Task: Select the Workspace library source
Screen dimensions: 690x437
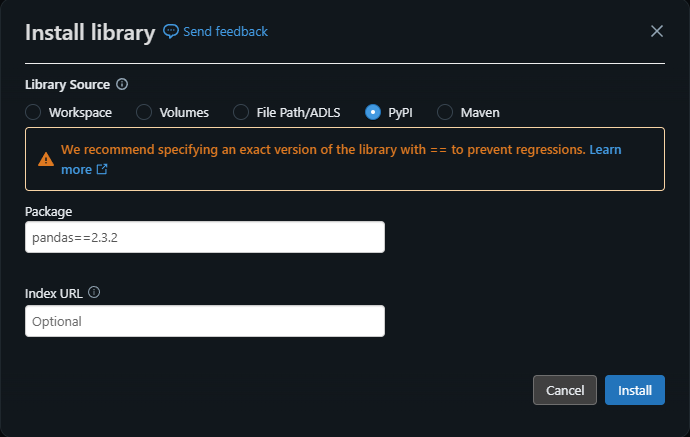Action: tap(33, 112)
